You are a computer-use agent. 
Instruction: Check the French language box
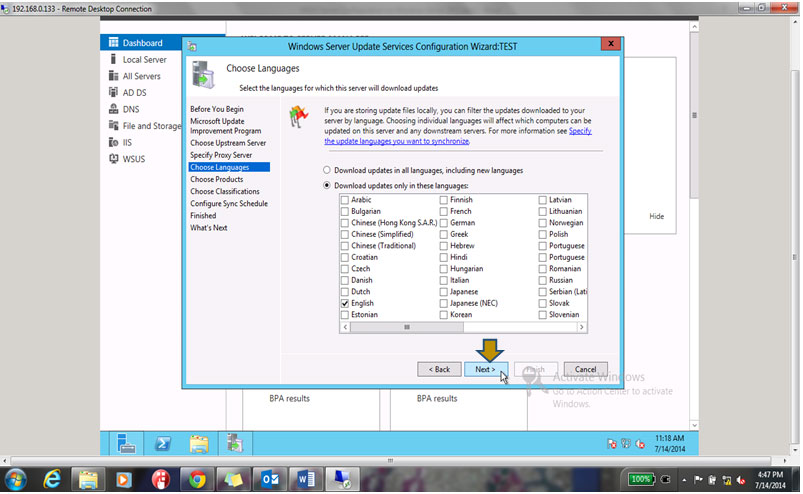[x=443, y=211]
